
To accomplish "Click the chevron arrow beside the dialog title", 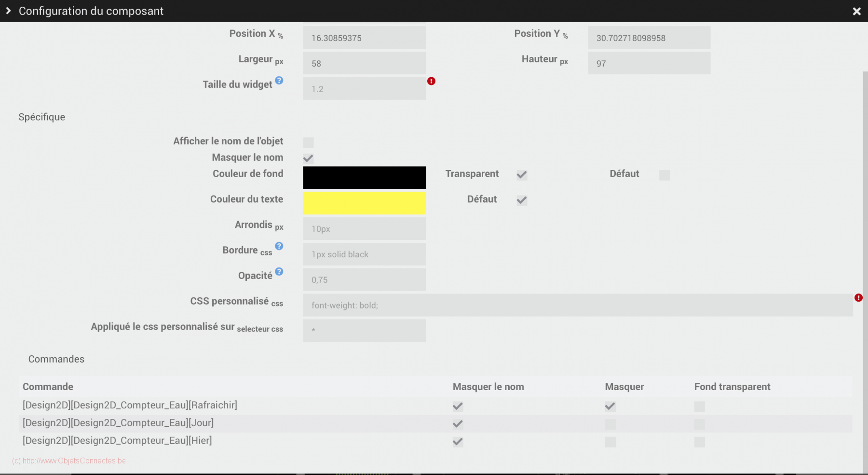I will 8,11.
